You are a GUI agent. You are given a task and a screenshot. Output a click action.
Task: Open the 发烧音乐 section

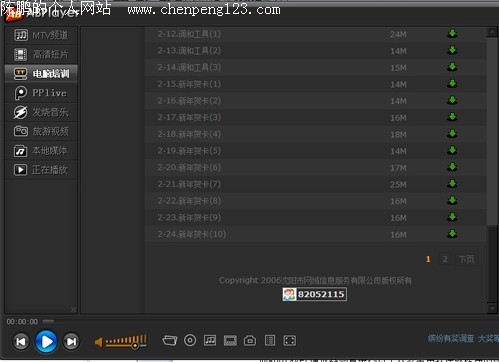[41, 112]
